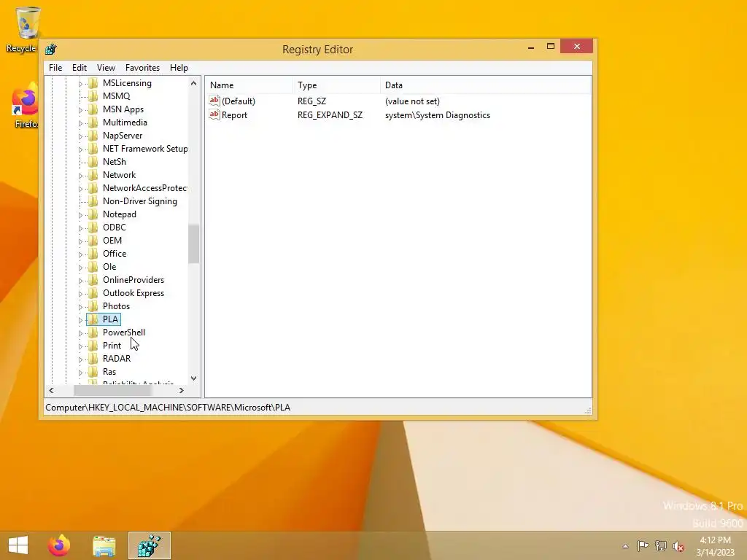Expand the Print key
The width and height of the screenshot is (747, 560).
pyautogui.click(x=80, y=346)
